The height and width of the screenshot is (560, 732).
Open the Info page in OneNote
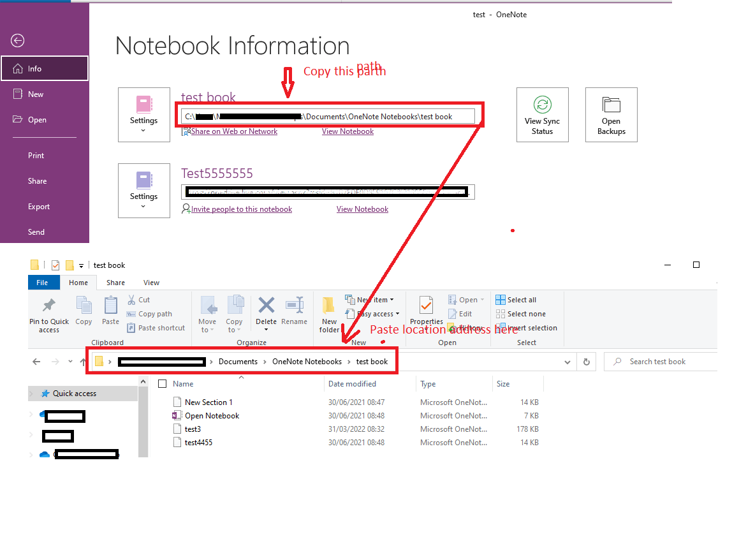[45, 69]
